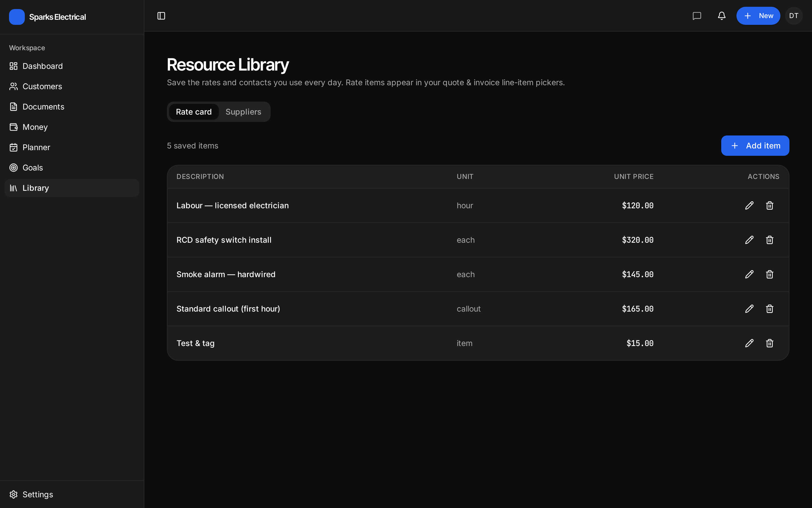This screenshot has height=508, width=812.
Task: Open Money section in sidebar
Action: click(72, 127)
